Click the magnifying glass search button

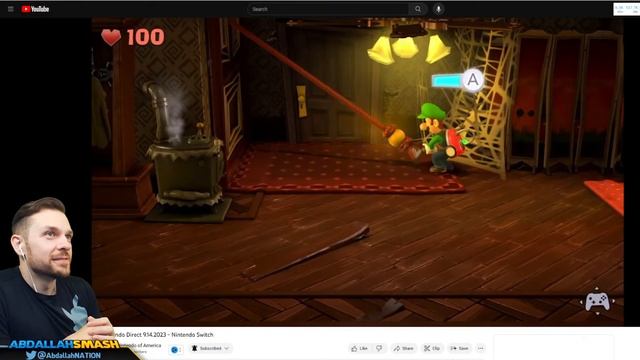(418, 9)
